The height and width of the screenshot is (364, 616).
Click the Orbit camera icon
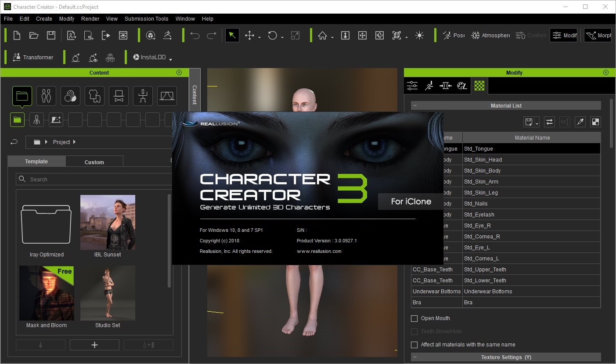[380, 36]
